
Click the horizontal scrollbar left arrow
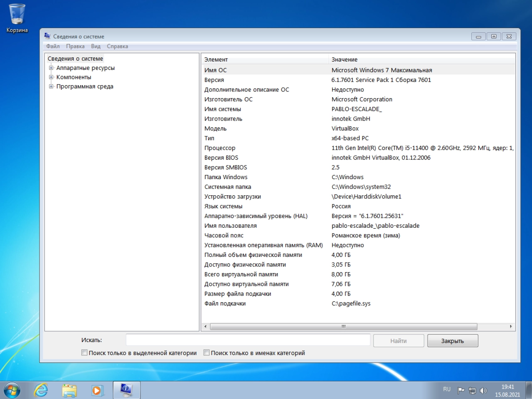[x=205, y=327]
